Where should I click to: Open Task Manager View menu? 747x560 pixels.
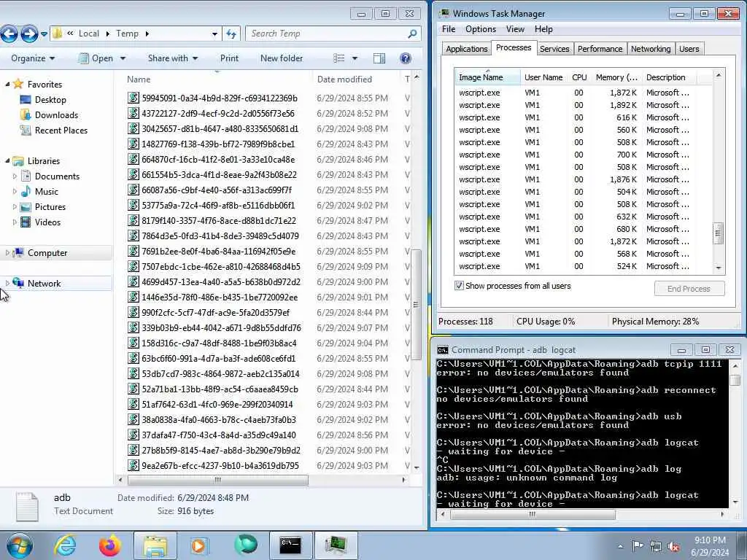515,29
